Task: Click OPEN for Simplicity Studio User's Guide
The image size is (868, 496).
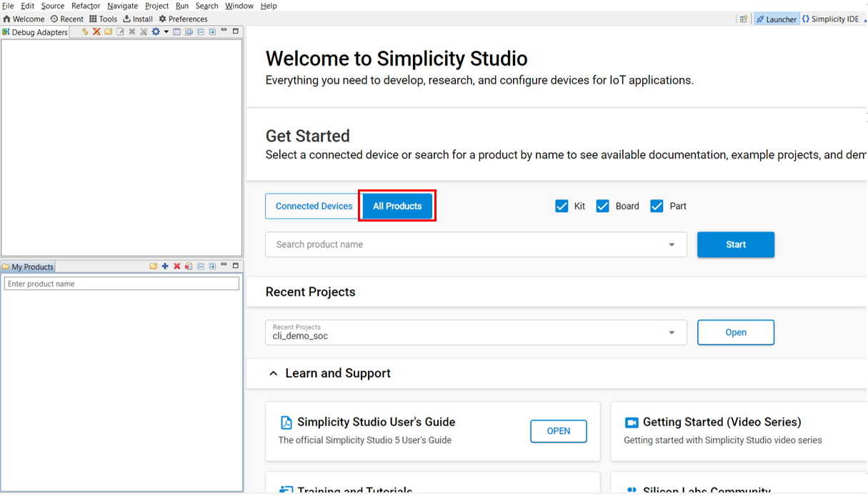Action: tap(558, 432)
